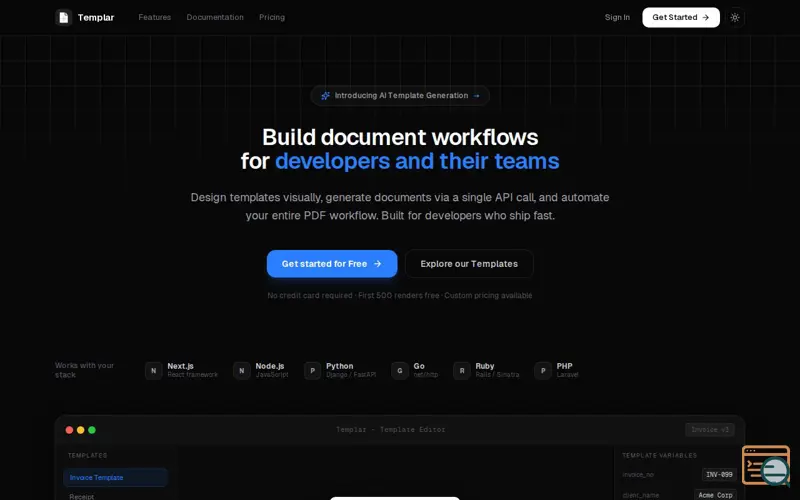800x500 pixels.
Task: Open the Features menu item
Action: point(155,17)
